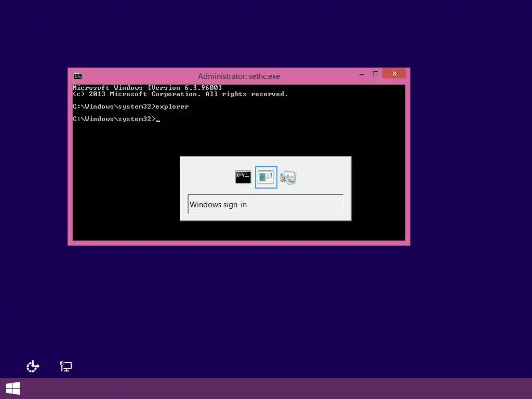Click the "Administrator: sethc.exe" title text
This screenshot has height=399, width=532.
click(239, 76)
